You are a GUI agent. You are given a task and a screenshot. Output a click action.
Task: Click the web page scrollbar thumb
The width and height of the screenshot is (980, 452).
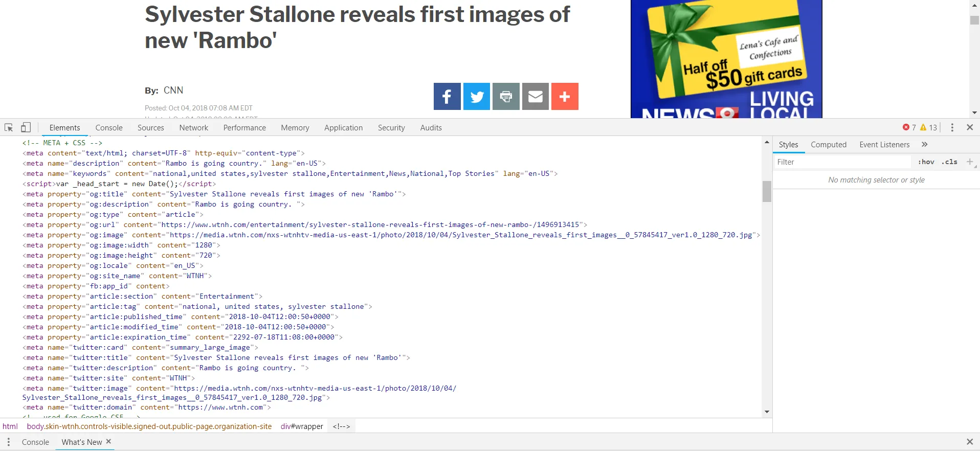(x=974, y=20)
